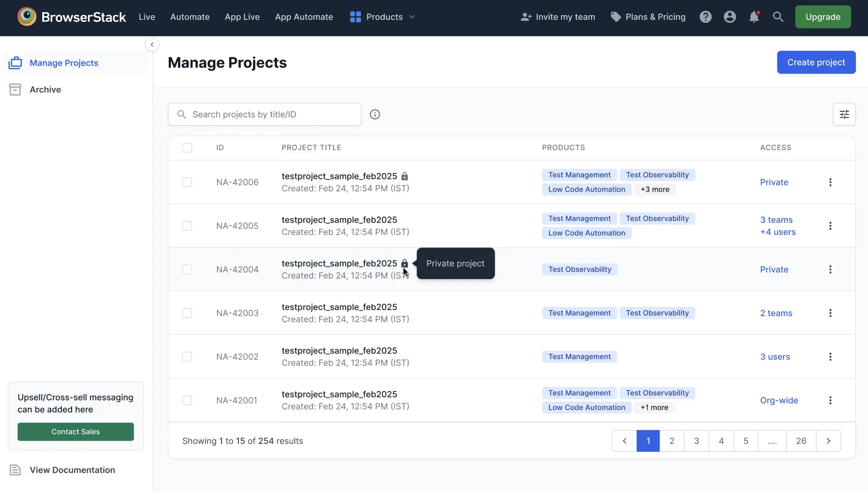Open the notifications bell icon

tap(754, 17)
